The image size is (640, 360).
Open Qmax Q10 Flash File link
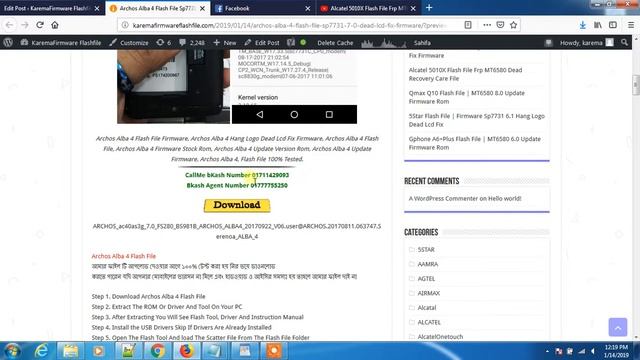(467, 97)
